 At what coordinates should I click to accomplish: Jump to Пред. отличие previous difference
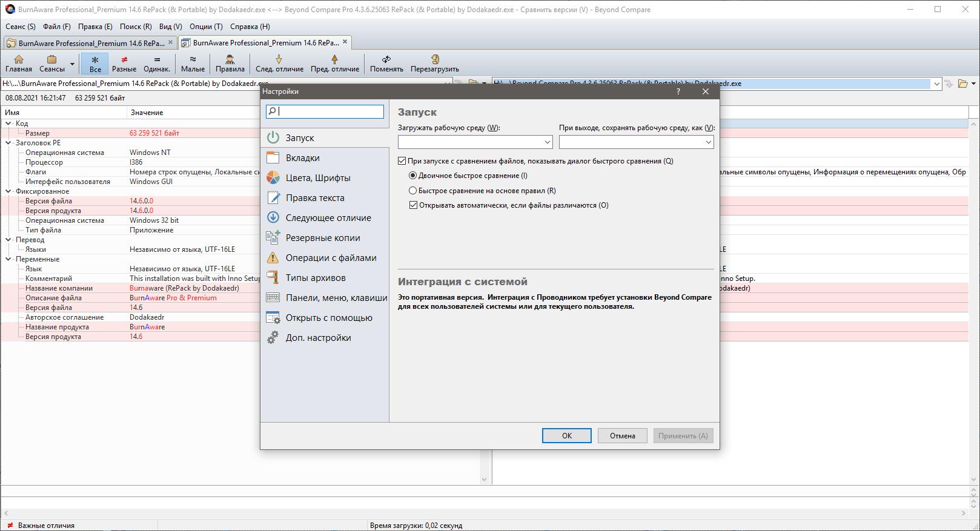pyautogui.click(x=335, y=64)
